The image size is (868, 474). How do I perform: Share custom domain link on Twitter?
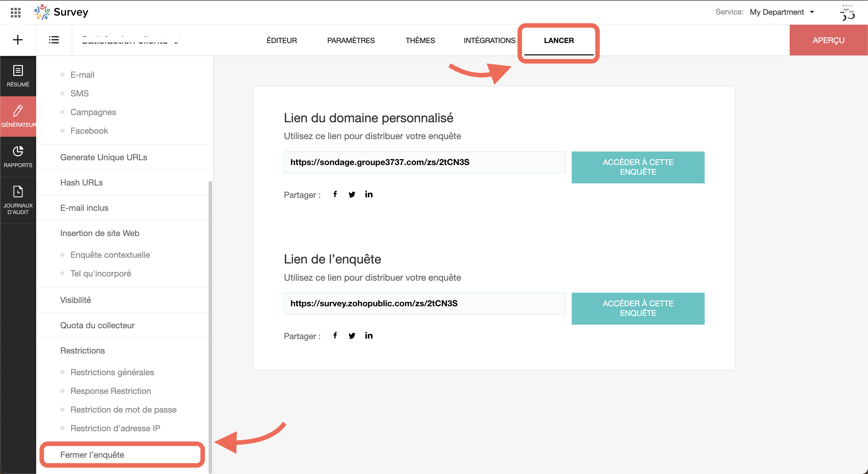[x=352, y=194]
